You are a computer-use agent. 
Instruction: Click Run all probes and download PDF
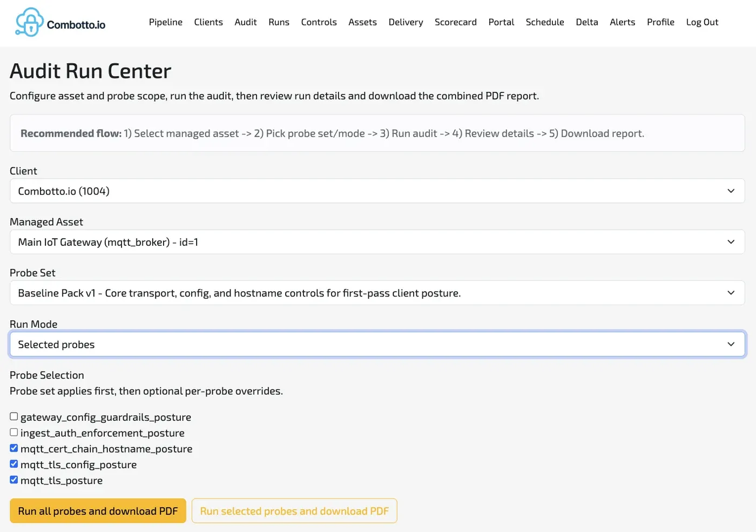pyautogui.click(x=97, y=510)
